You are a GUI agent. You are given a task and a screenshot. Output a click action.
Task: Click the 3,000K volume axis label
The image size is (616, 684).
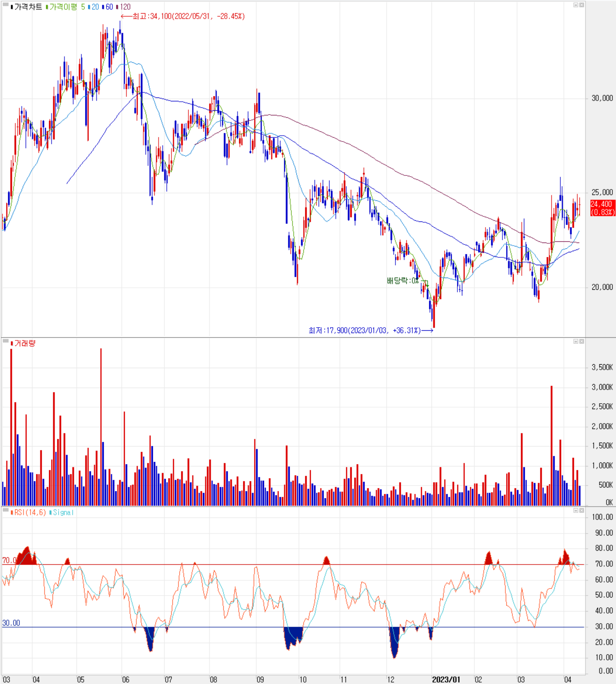coord(602,387)
